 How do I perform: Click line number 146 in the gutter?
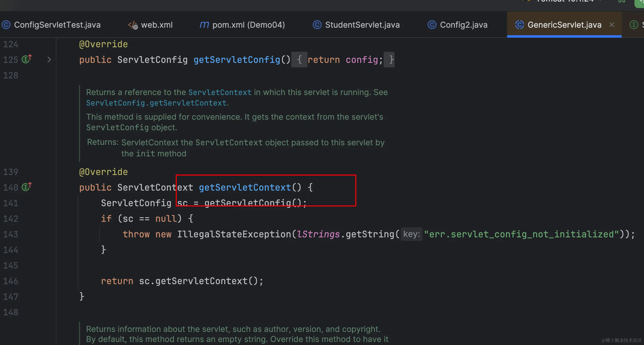11,281
